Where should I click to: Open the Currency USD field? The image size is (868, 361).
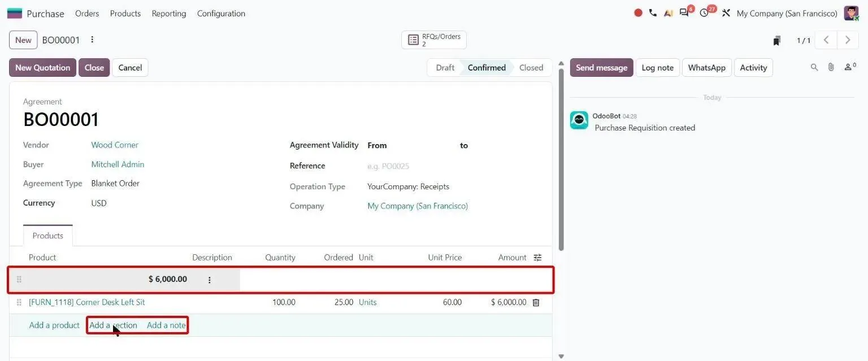click(x=99, y=203)
